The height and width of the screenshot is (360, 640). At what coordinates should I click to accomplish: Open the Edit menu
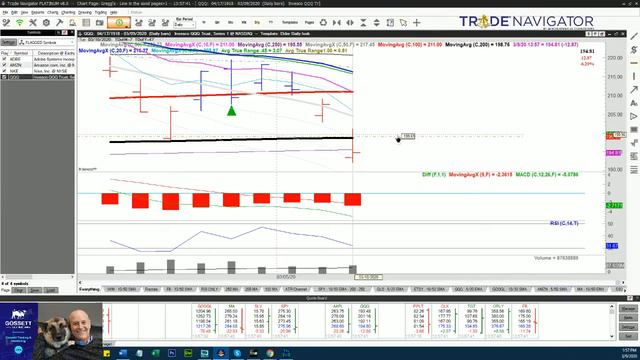14,13
